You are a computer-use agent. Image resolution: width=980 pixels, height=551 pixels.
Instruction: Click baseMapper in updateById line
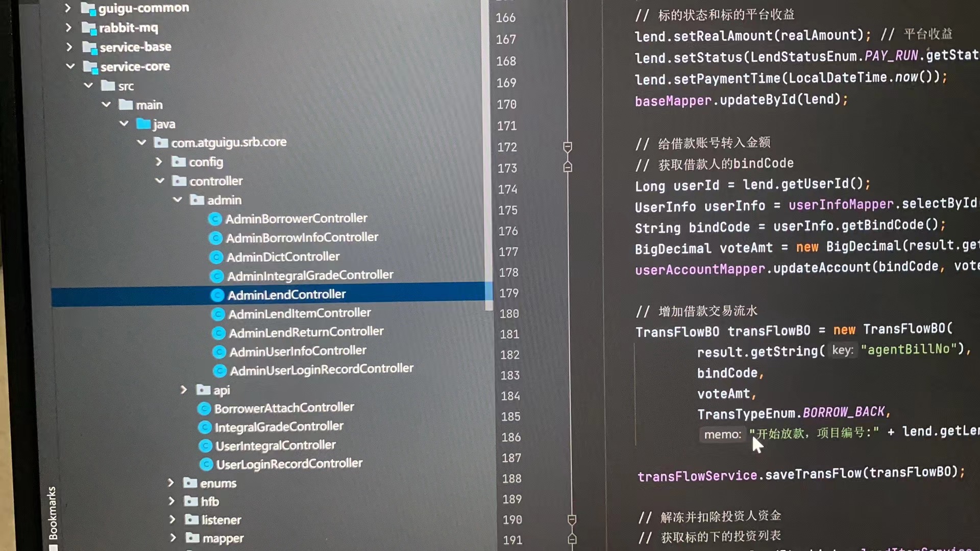point(673,101)
